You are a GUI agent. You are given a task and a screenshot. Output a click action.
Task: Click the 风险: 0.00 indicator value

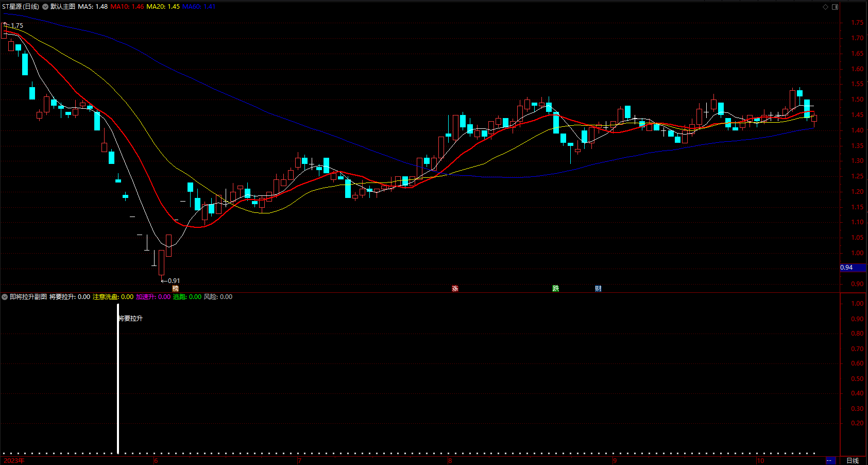coord(218,297)
